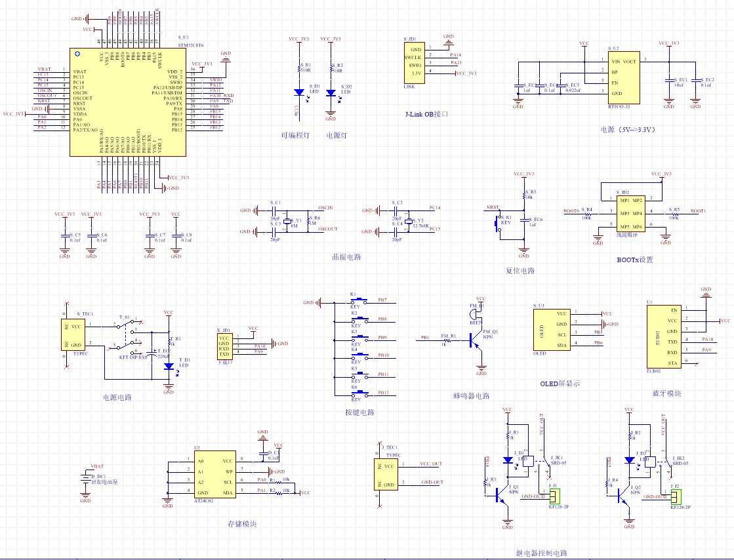734x560 pixels.
Task: Click the AT24C02 EEPROM chip U2
Action: pyautogui.click(x=214, y=477)
